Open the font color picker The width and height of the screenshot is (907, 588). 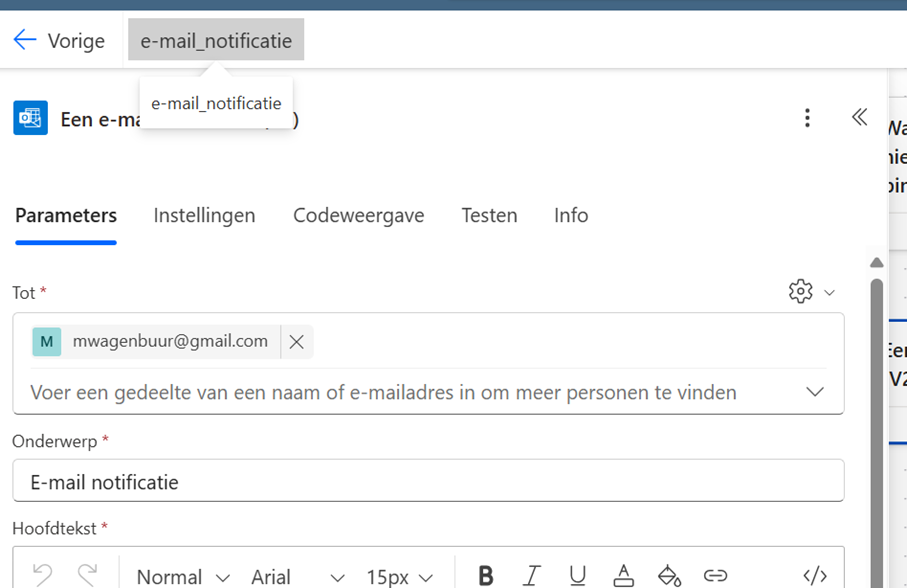pos(623,575)
